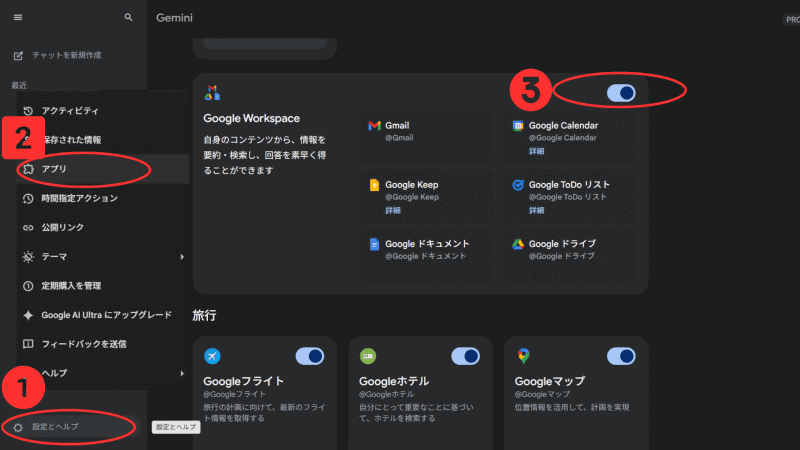Click the Google AI Ultra sparkle icon
The height and width of the screenshot is (450, 800).
point(28,315)
